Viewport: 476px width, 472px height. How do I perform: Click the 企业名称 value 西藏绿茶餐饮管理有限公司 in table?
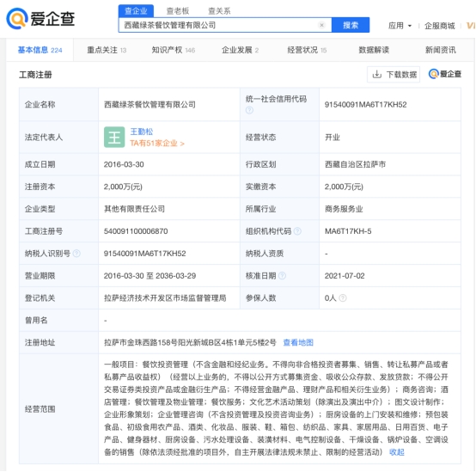[150, 105]
